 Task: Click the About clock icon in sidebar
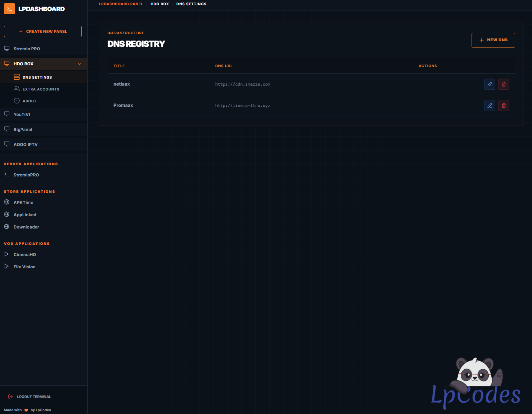coord(17,101)
